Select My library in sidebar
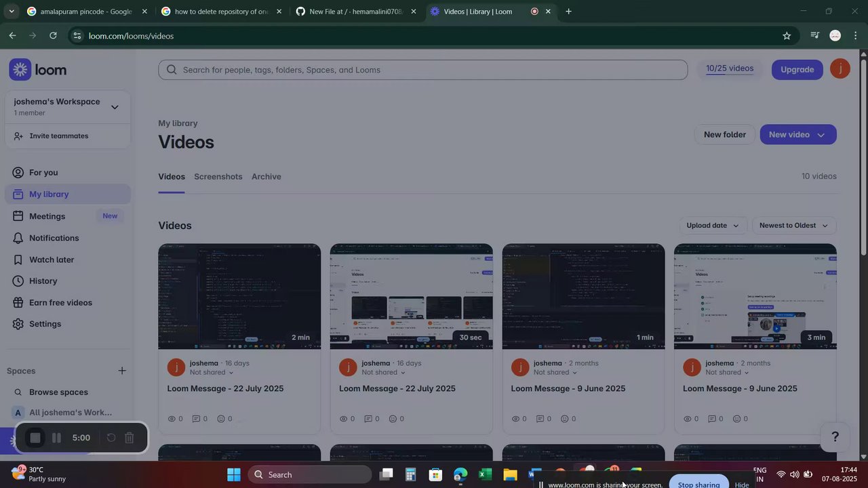The height and width of the screenshot is (488, 868). click(68, 195)
